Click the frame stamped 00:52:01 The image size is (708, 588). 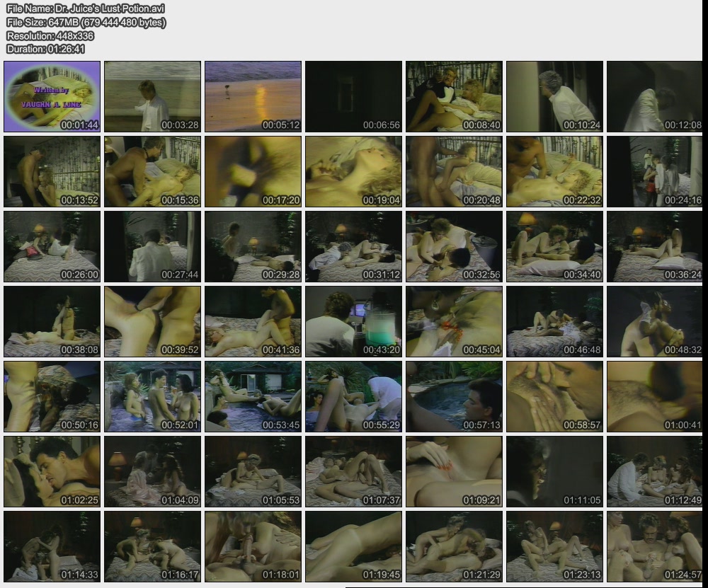[x=153, y=396]
